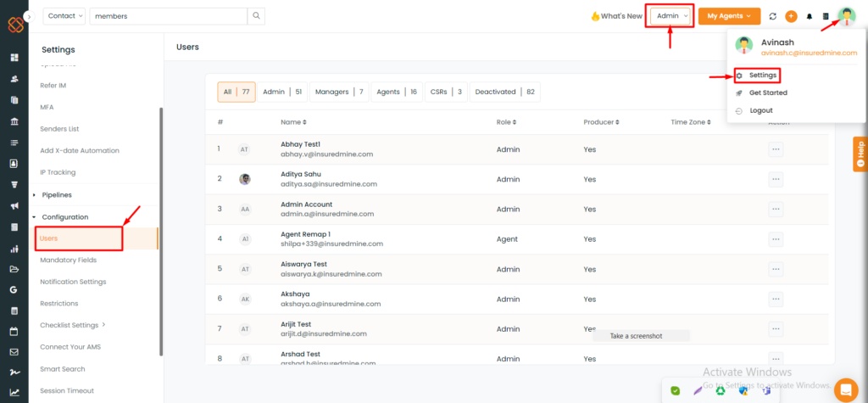Sort the table by Name column
The height and width of the screenshot is (403, 868).
click(x=293, y=122)
